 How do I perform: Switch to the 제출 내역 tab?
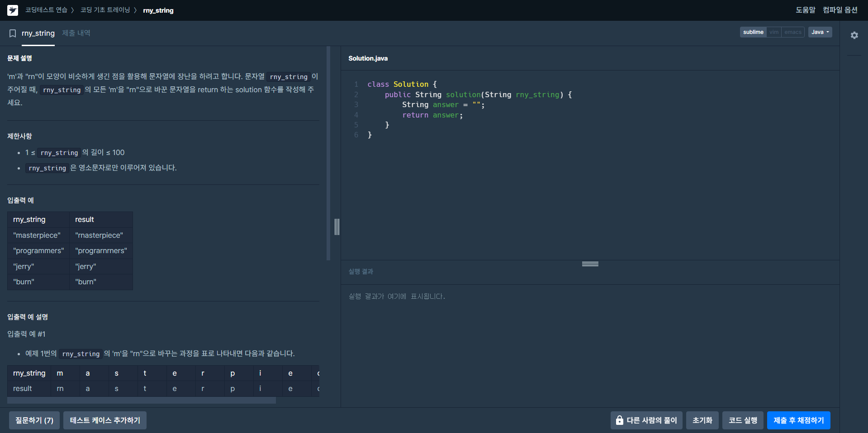(x=76, y=33)
